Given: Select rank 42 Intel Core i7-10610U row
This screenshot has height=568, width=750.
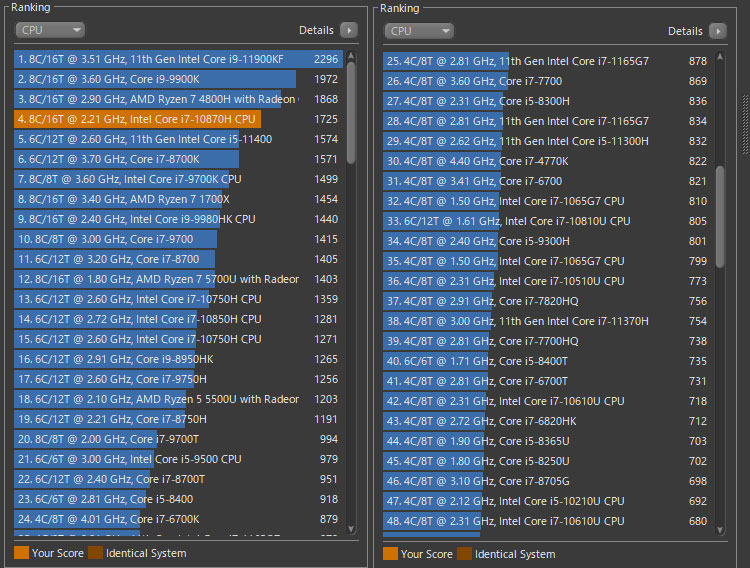Looking at the screenshot, I should pos(548,401).
